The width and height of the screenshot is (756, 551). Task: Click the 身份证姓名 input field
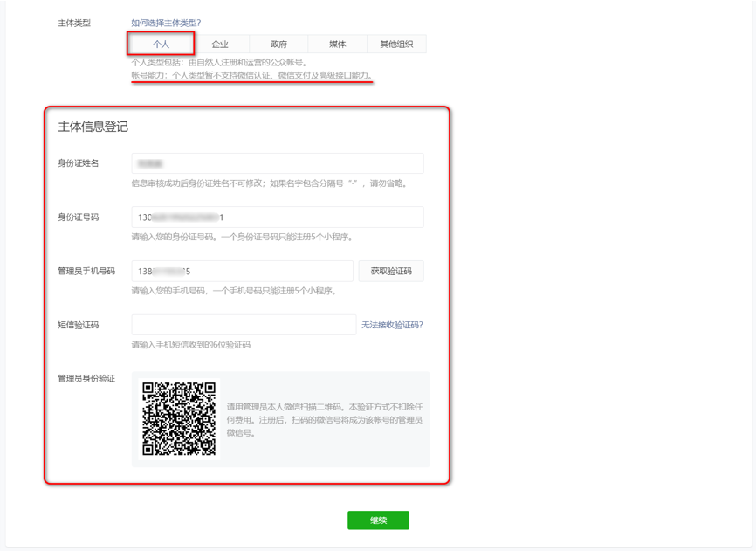278,163
